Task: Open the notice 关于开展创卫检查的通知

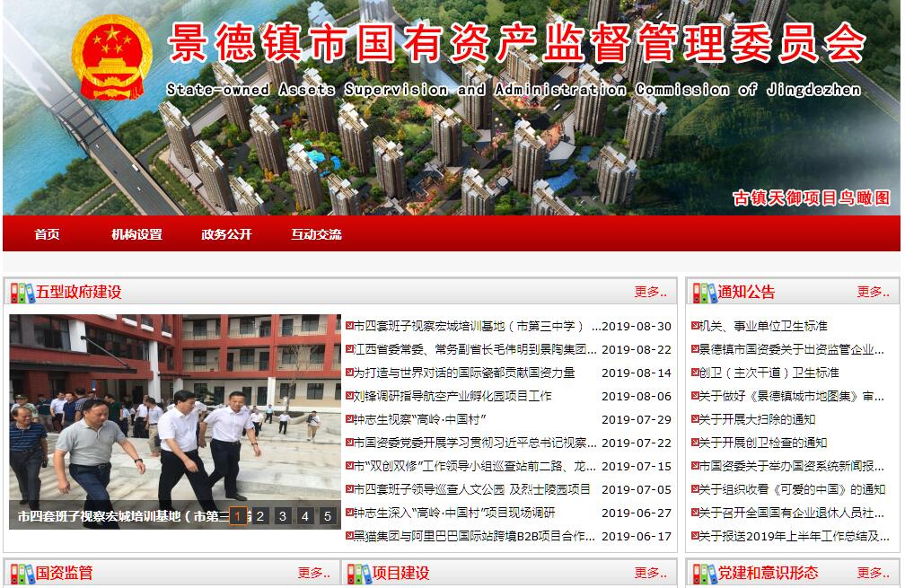Action: point(762,443)
